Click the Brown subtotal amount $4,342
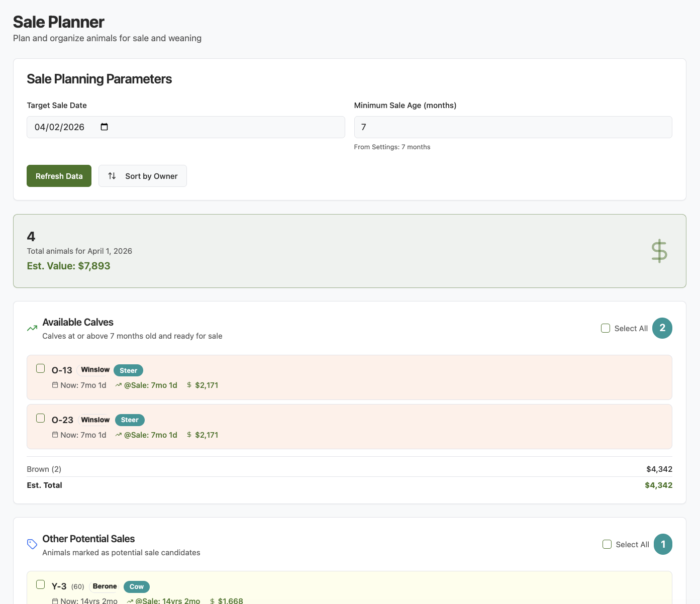Screen dimensions: 700x604 (x=659, y=469)
